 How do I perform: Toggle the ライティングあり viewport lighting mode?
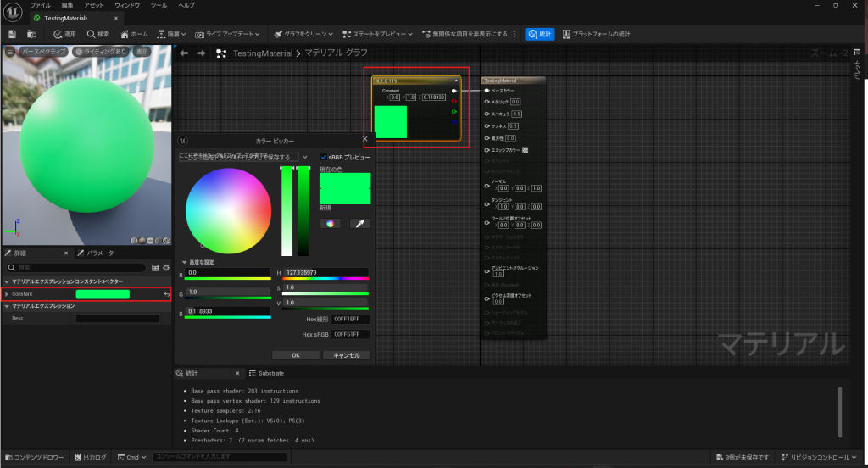tap(100, 52)
